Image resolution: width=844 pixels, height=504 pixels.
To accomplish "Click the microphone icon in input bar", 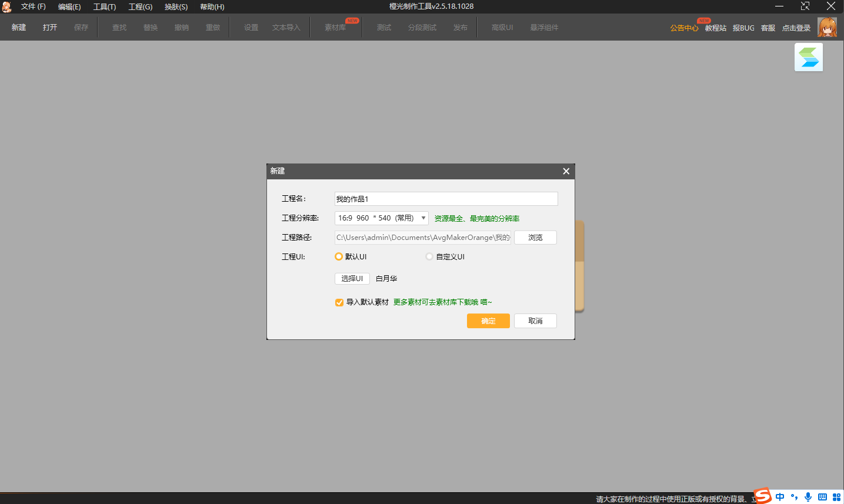I will (x=808, y=497).
